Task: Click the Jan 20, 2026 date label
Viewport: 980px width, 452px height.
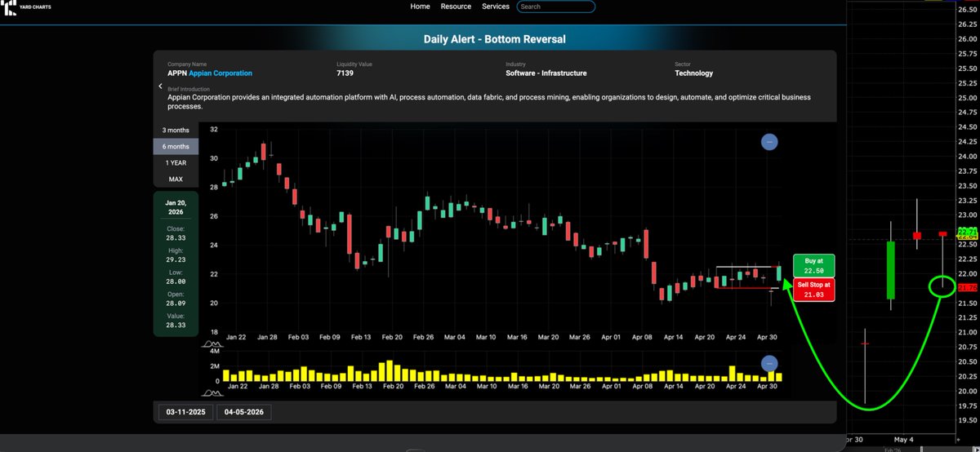Action: click(176, 207)
